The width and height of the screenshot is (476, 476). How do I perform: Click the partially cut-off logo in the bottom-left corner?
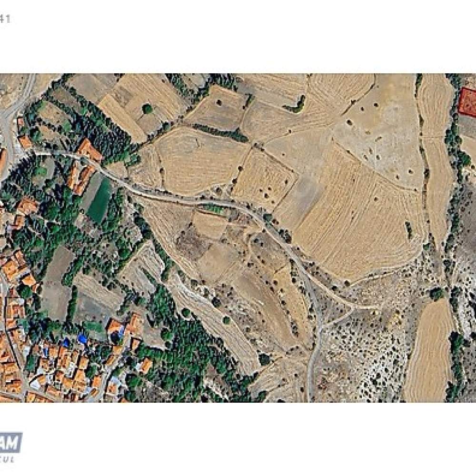10,446
